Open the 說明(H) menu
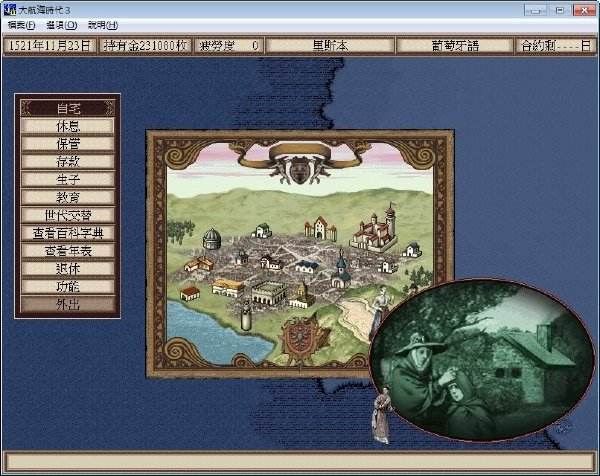 tap(103, 25)
